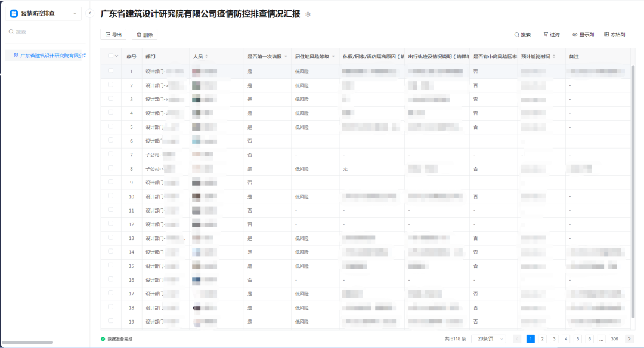
Task: Collapse the sidebar with the arrow button
Action: [x=90, y=13]
